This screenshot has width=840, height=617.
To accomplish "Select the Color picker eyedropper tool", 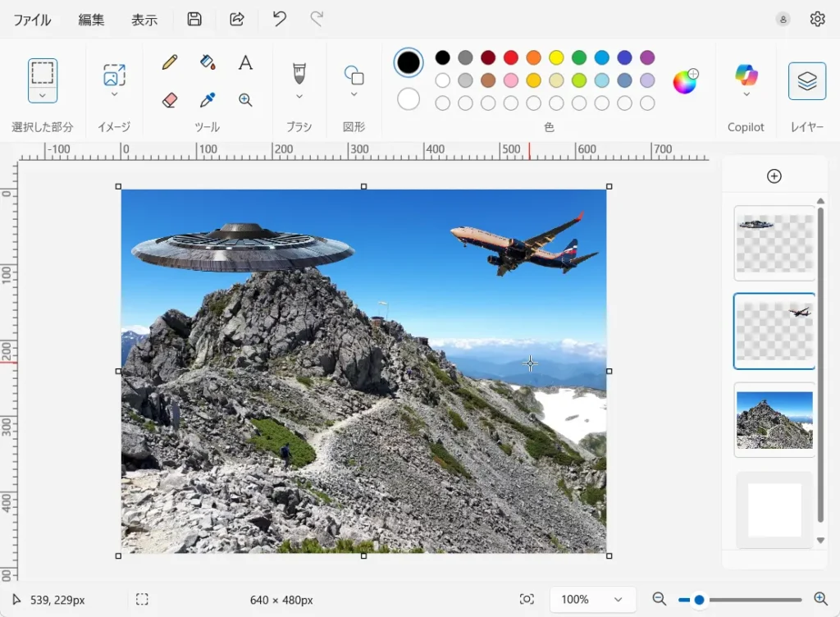I will [208, 99].
